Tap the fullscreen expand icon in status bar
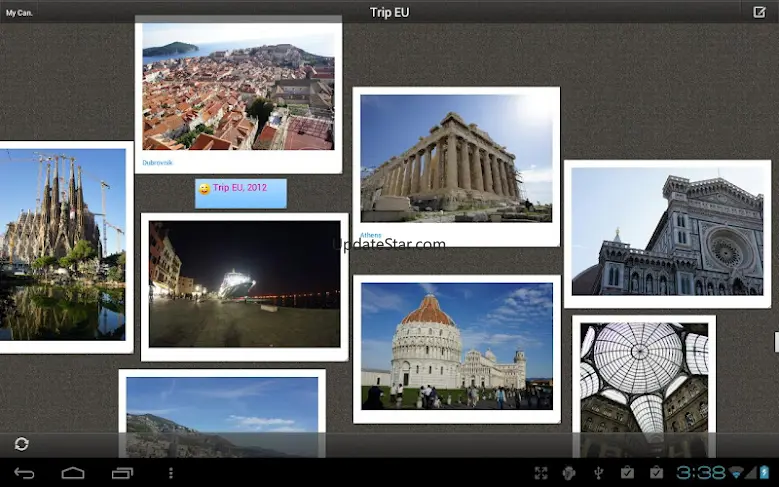779x487 pixels. (x=541, y=473)
